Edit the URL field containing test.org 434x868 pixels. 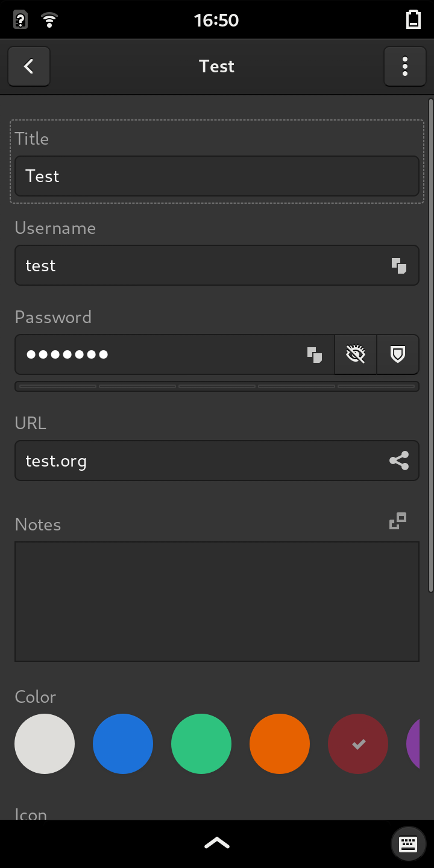tap(199, 461)
